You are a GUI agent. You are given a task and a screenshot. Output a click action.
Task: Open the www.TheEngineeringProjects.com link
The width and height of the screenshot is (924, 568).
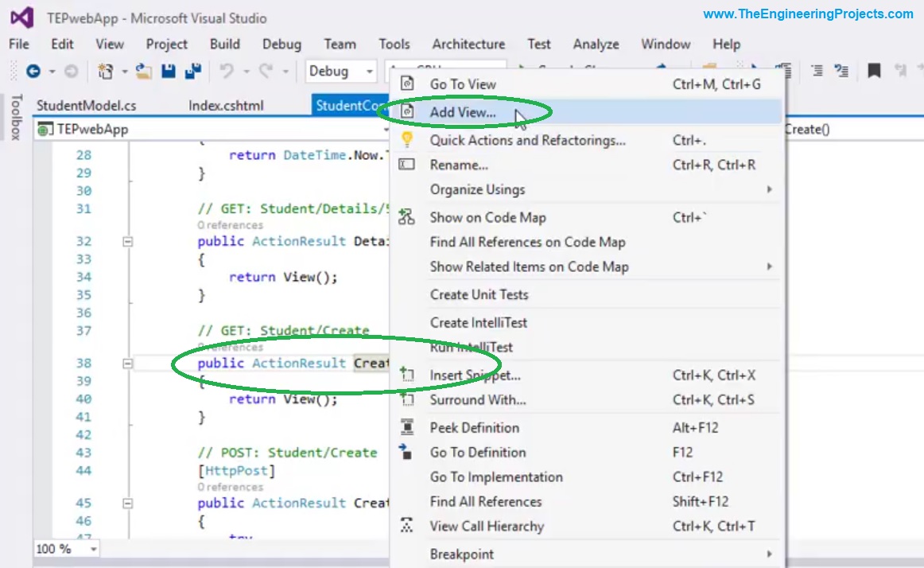[x=811, y=12]
